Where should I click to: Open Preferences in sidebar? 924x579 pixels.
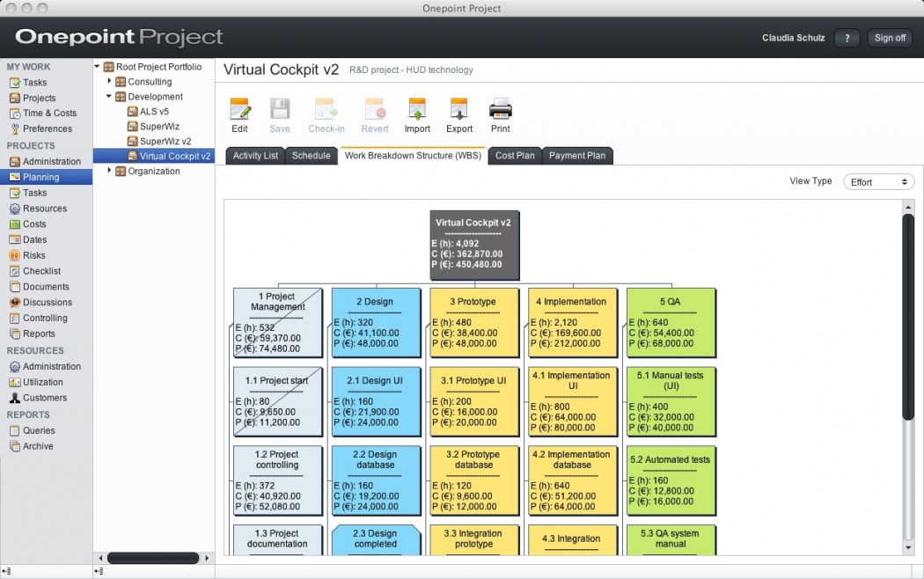point(48,129)
